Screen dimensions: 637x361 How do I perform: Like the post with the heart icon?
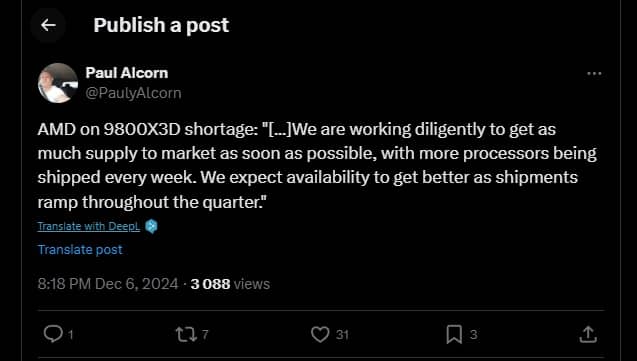pos(320,335)
